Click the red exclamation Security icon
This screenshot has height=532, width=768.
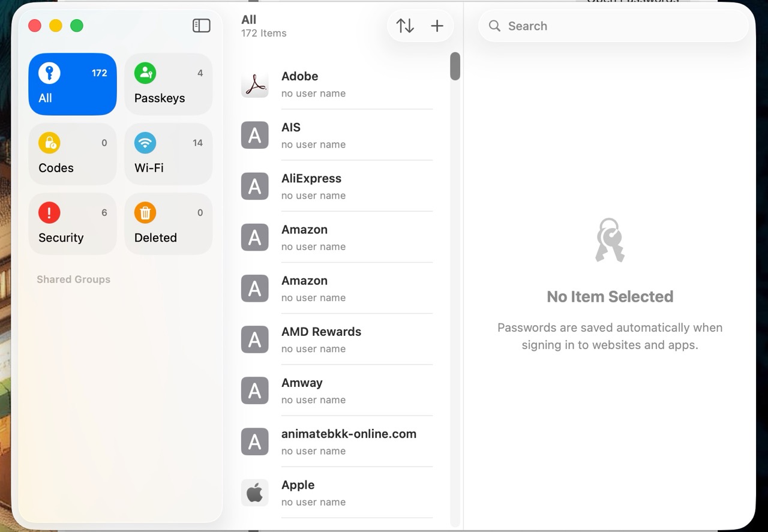click(x=49, y=212)
